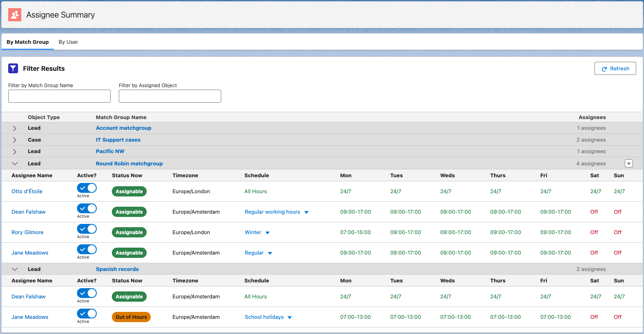Open schedule arrow next to Winter
Image resolution: width=644 pixels, height=334 pixels.
pyautogui.click(x=268, y=232)
